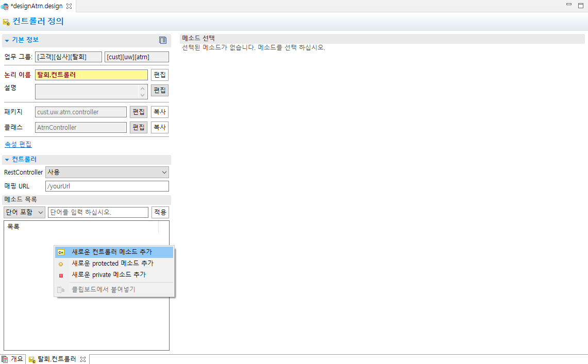Screen dimensions: 588x364
Task: Click the copy icon atop the 기본 정보 section
Action: coord(163,40)
